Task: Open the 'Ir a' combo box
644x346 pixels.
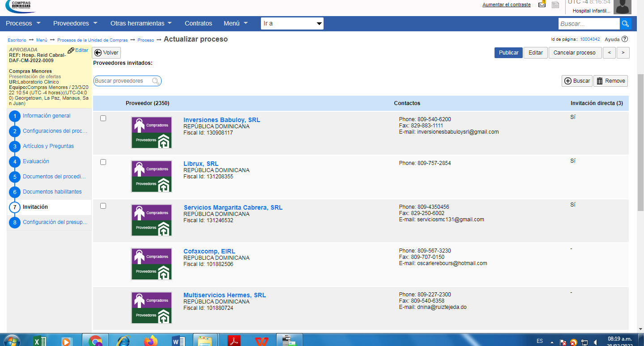Action: [292, 24]
